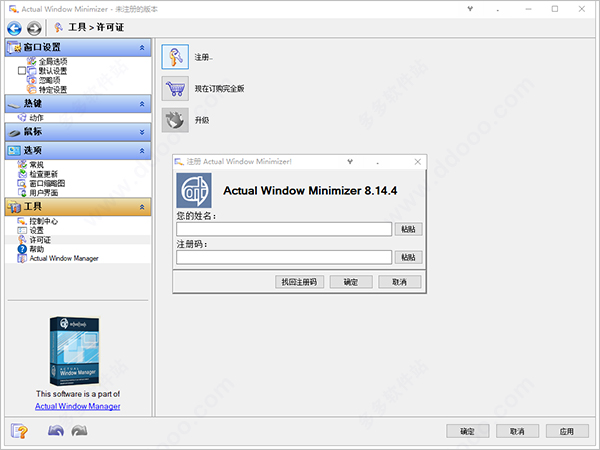Open 常规 options
The width and height of the screenshot is (600, 450).
(36, 165)
